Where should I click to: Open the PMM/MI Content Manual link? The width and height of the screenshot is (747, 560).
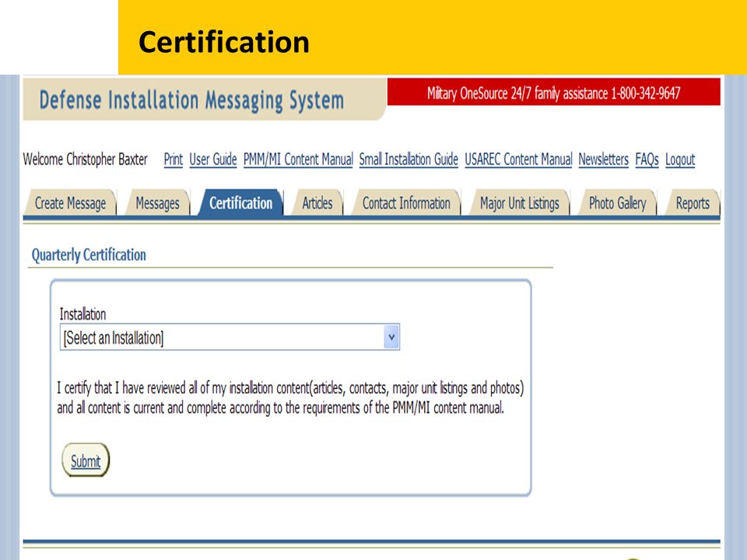point(298,159)
